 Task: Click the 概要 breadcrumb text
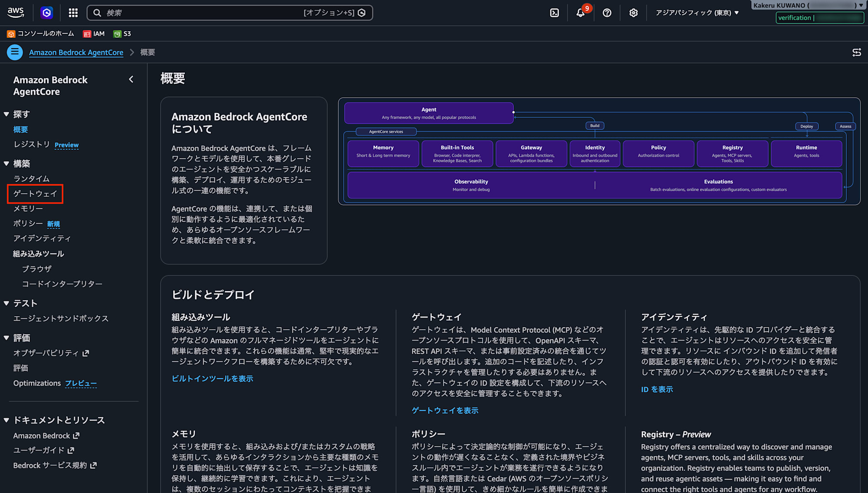click(x=148, y=52)
